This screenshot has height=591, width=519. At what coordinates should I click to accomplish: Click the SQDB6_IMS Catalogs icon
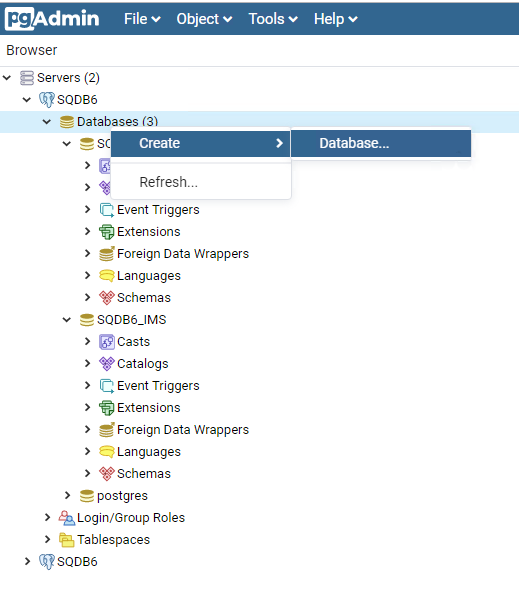(107, 364)
